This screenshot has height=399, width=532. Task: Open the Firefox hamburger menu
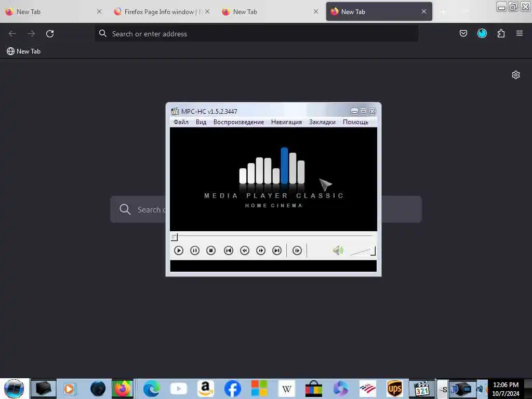(x=520, y=33)
